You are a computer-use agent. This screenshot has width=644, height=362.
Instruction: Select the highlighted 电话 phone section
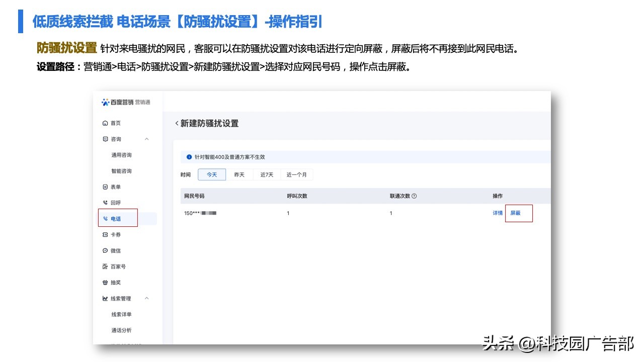pos(116,218)
